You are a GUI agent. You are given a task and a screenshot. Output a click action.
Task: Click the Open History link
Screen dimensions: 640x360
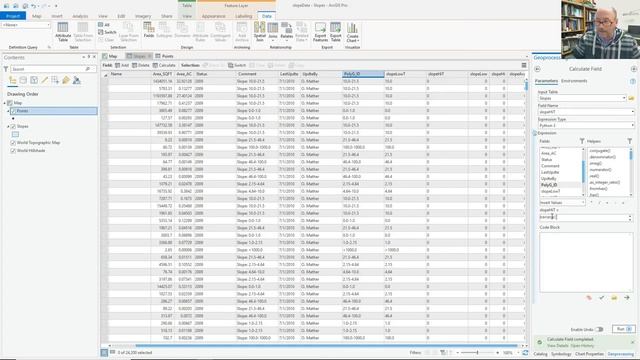pos(582,346)
